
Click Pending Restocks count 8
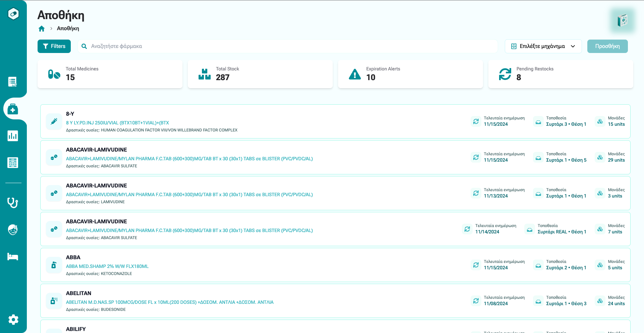point(519,77)
